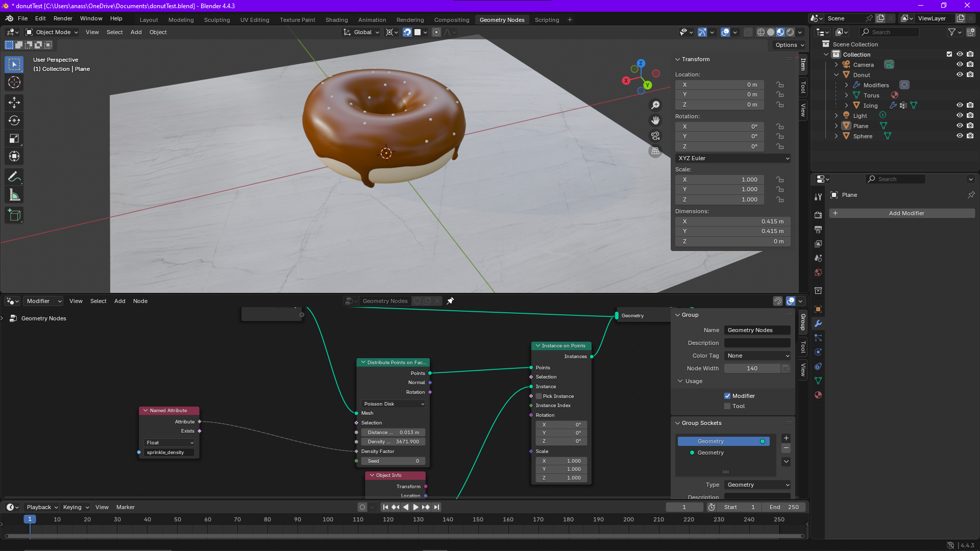980x551 pixels.
Task: Open the Physics properties tab icon
Action: [818, 352]
